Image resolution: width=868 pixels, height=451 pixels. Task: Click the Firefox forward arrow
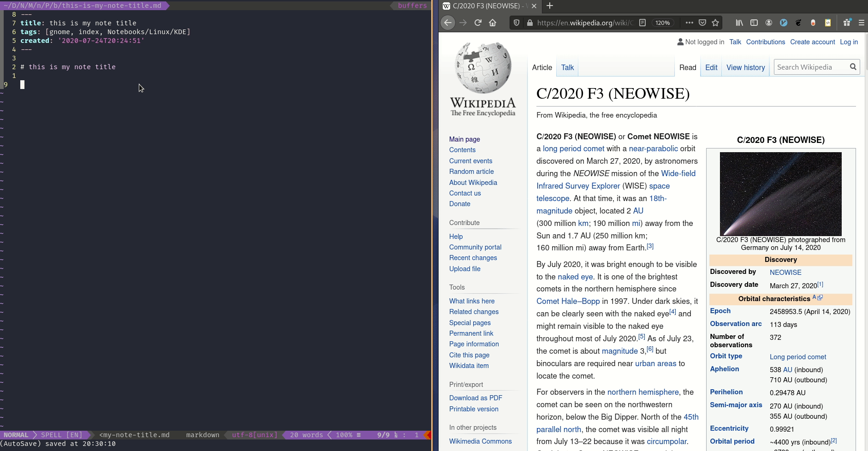coord(463,23)
